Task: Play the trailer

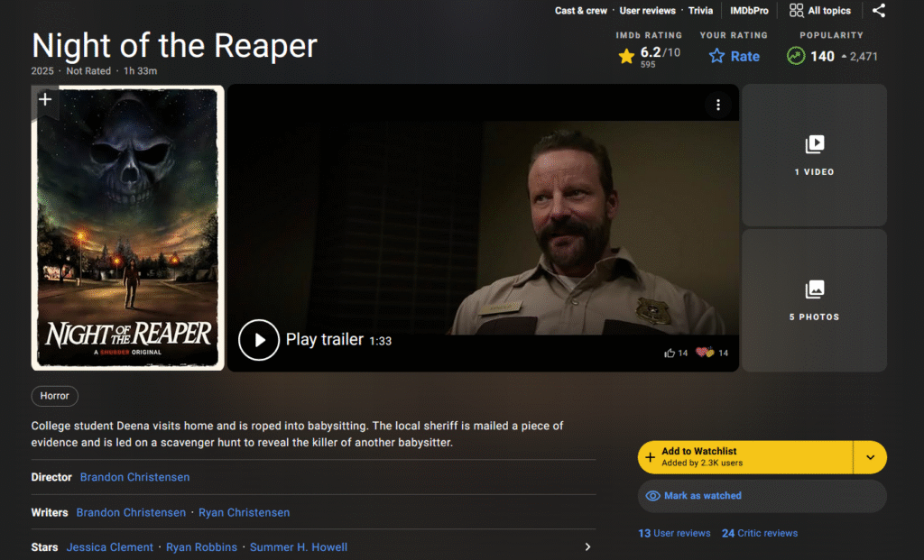Action: point(259,340)
